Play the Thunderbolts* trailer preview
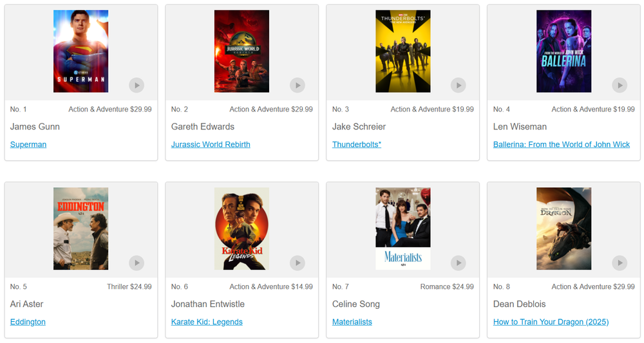Screen dimensions: 644x343 click(459, 86)
